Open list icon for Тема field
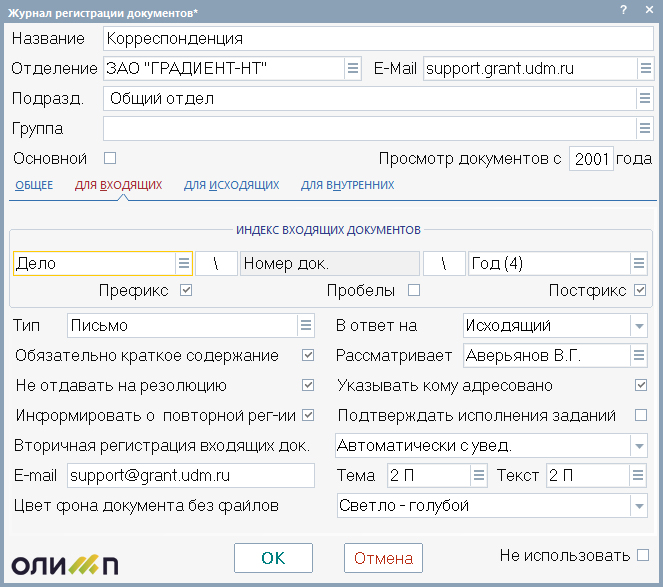 (x=479, y=475)
